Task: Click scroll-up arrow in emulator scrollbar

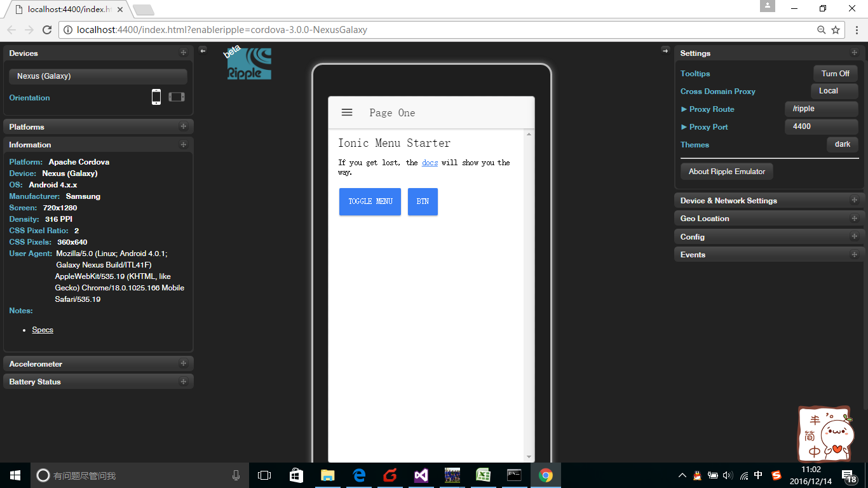Action: tap(529, 134)
